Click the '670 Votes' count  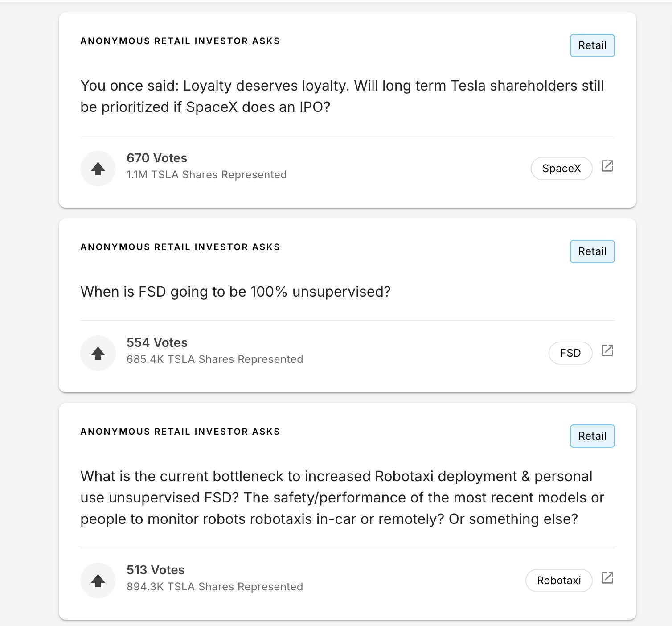[x=157, y=158]
